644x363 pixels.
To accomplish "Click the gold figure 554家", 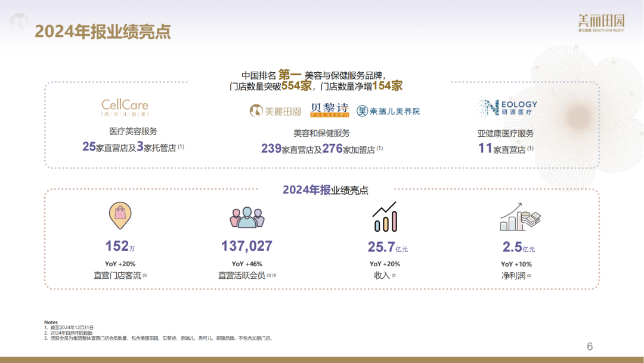I will click(296, 86).
